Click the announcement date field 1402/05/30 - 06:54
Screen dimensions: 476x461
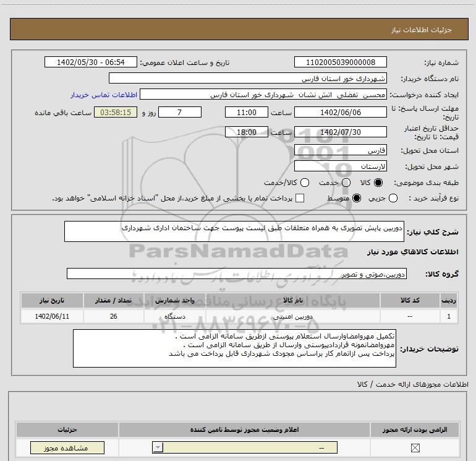(91, 62)
